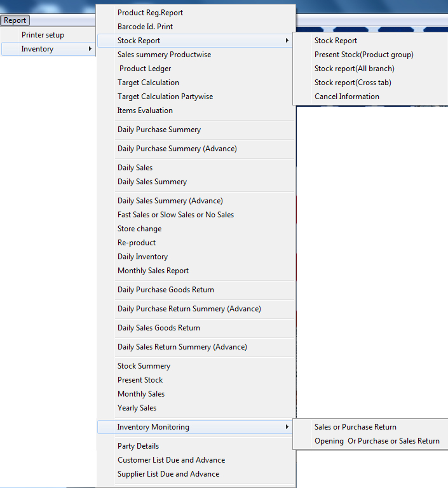This screenshot has width=448, height=488.
Task: Choose Barcode Id. Print
Action: coord(145,27)
